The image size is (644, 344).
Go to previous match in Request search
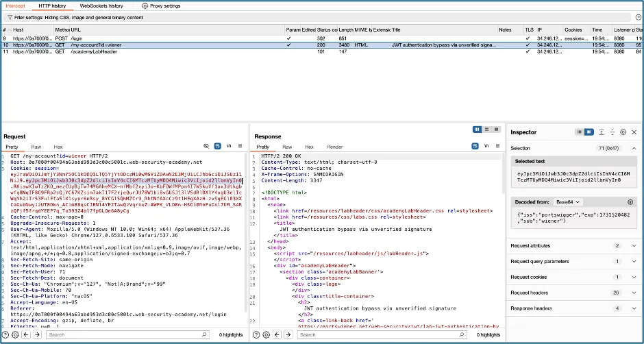pyautogui.click(x=26, y=334)
